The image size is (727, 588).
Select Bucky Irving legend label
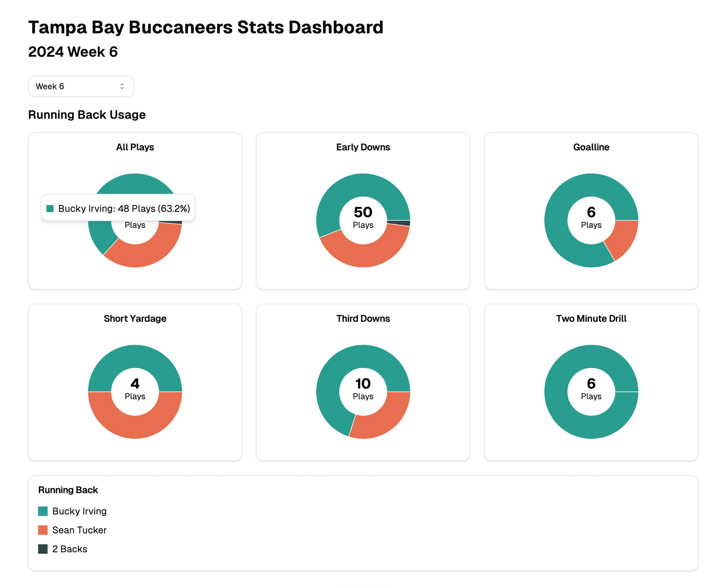80,511
